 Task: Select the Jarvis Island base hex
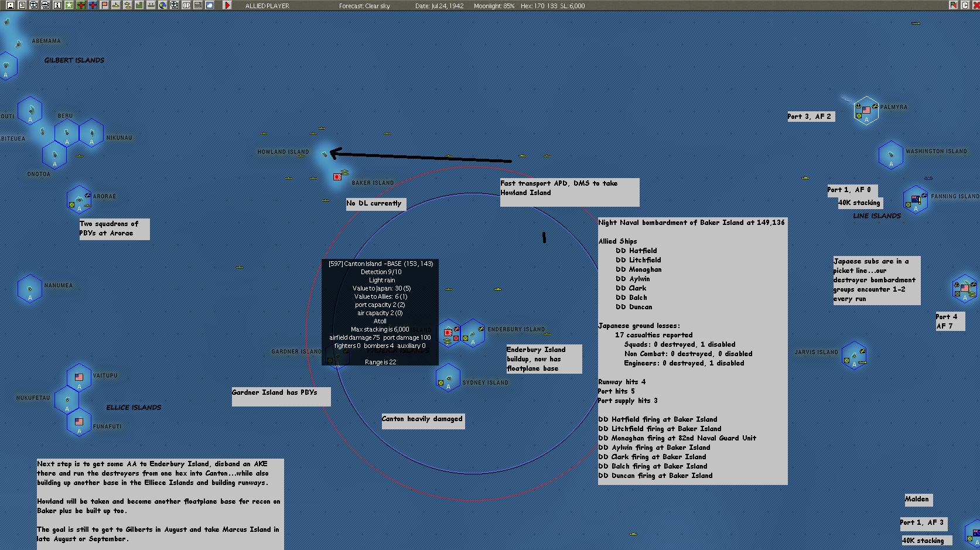coord(854,355)
